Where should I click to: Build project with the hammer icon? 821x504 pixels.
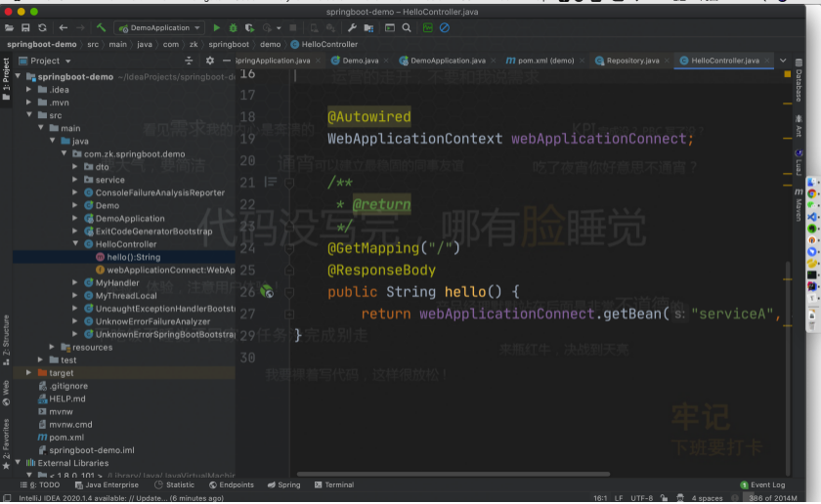101,27
